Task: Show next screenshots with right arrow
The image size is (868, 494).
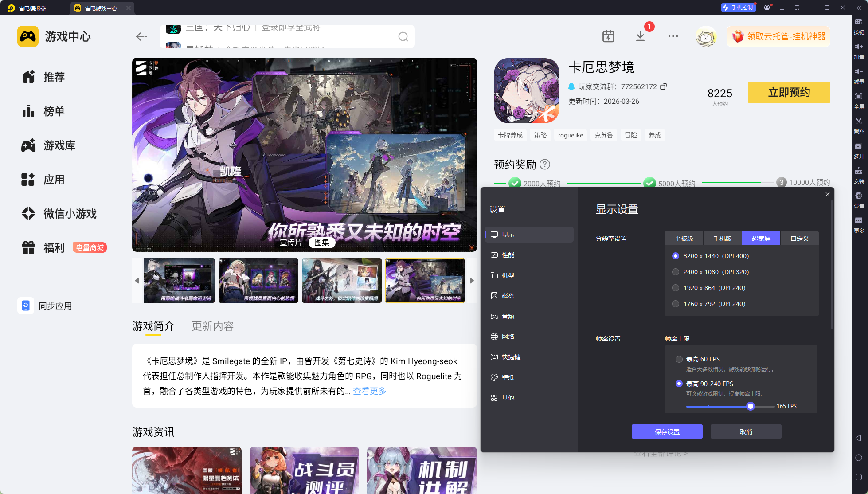Action: [472, 281]
